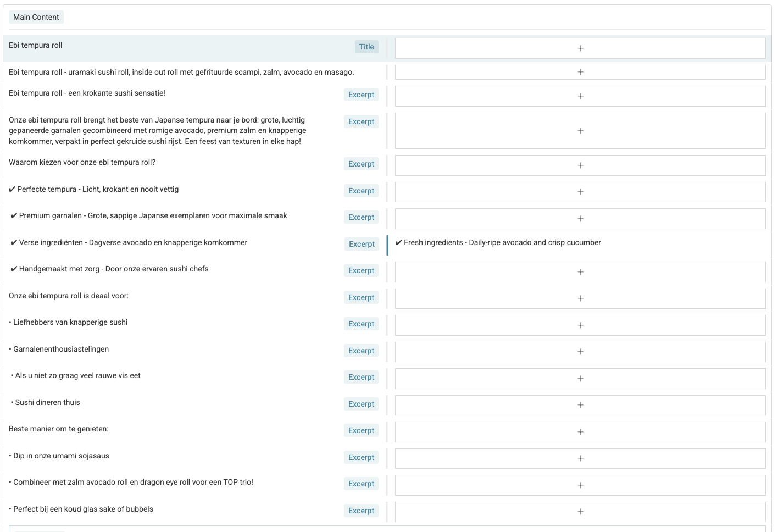This screenshot has width=778, height=532.
Task: Add translation for the uramaki sushi roll description
Action: coord(580,72)
